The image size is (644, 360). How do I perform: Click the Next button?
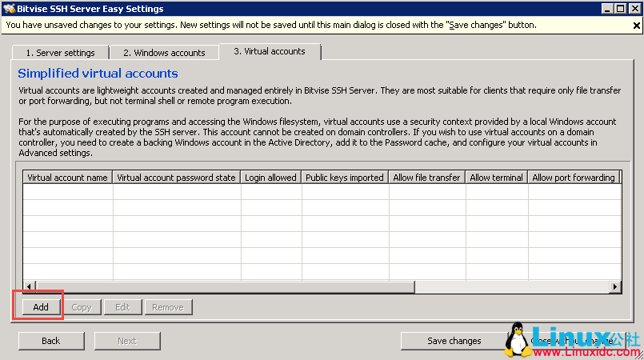pyautogui.click(x=127, y=341)
